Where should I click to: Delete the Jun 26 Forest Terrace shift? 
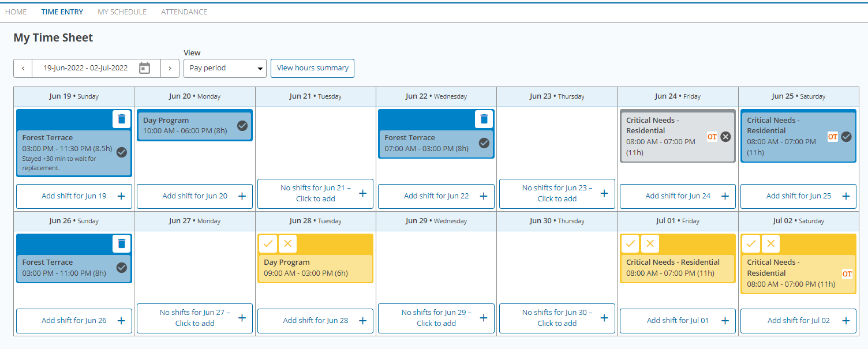pos(121,243)
